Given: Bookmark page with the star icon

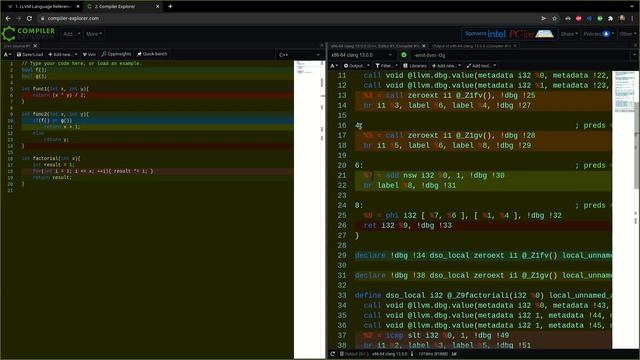Looking at the screenshot, I should pyautogui.click(x=555, y=18).
